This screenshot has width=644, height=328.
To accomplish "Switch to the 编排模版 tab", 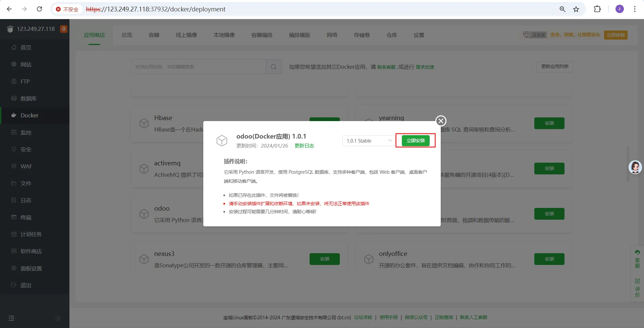I will (300, 35).
